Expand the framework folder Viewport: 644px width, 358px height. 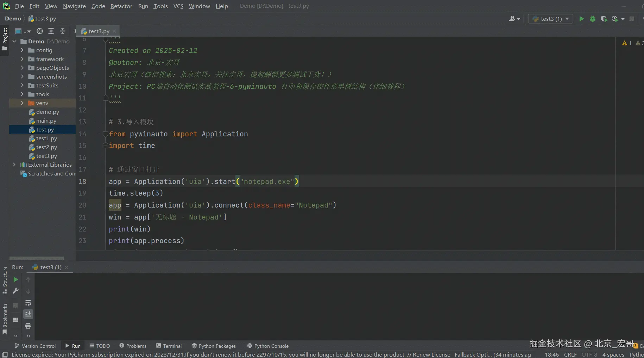tap(22, 59)
